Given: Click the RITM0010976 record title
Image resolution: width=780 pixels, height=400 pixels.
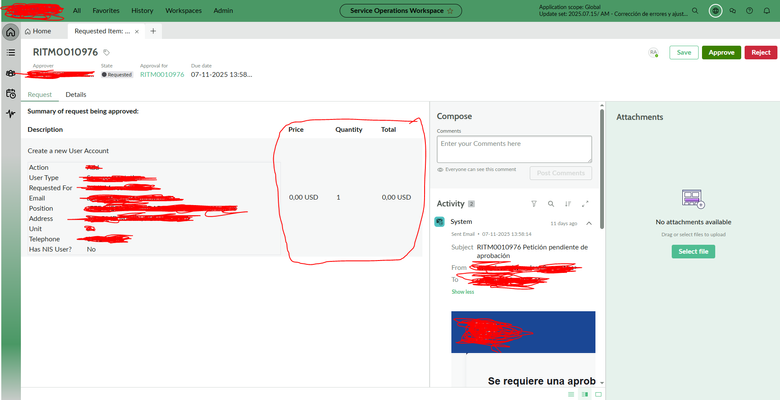Looking at the screenshot, I should click(x=65, y=52).
